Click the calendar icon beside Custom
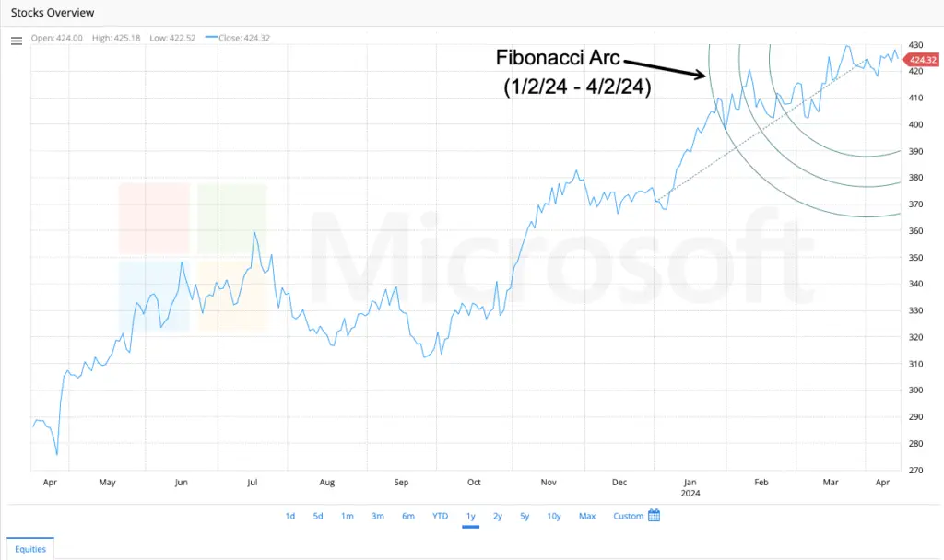 point(654,516)
